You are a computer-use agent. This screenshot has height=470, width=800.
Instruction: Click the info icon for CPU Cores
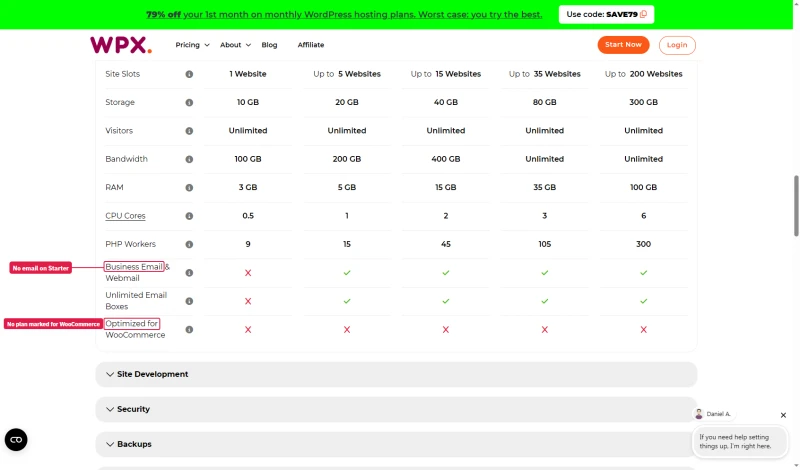tap(189, 216)
